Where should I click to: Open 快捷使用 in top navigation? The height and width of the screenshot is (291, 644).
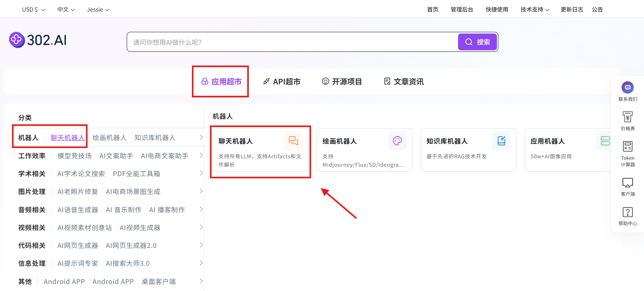click(497, 9)
